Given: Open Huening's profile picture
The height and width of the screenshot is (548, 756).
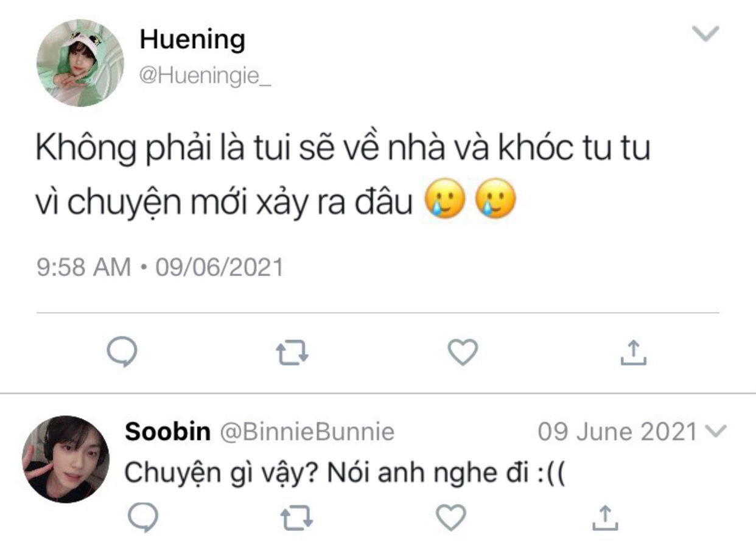Looking at the screenshot, I should click(80, 63).
